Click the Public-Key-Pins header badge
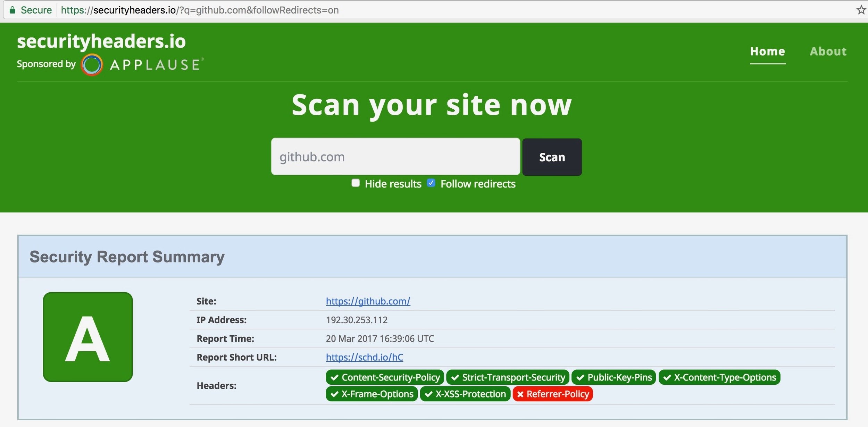This screenshot has height=427, width=868. [x=614, y=377]
